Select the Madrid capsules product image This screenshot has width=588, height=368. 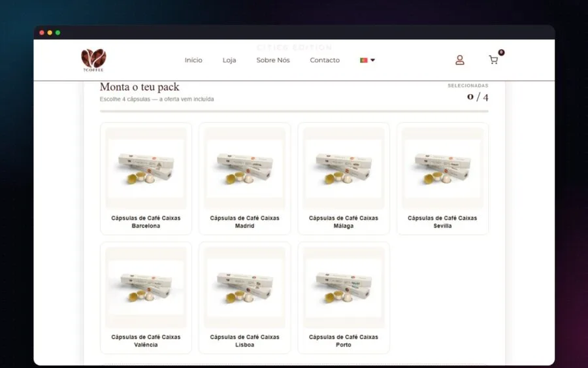point(244,168)
